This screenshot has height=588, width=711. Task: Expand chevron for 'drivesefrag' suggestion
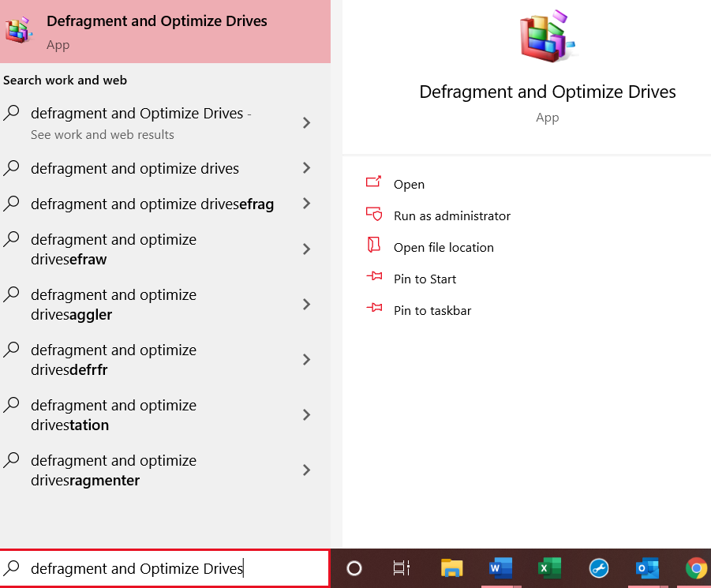click(x=306, y=204)
